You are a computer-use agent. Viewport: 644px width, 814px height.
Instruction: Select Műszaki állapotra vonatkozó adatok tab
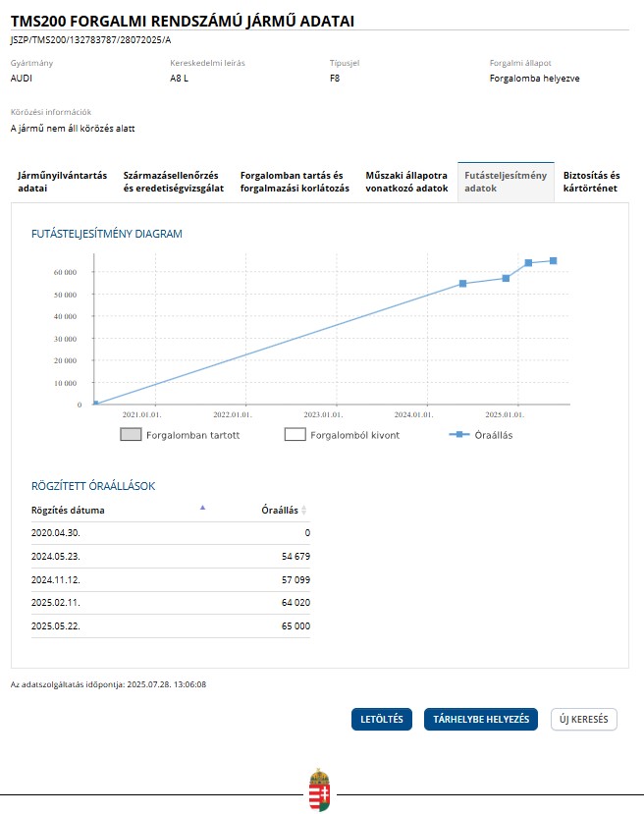[x=406, y=182]
